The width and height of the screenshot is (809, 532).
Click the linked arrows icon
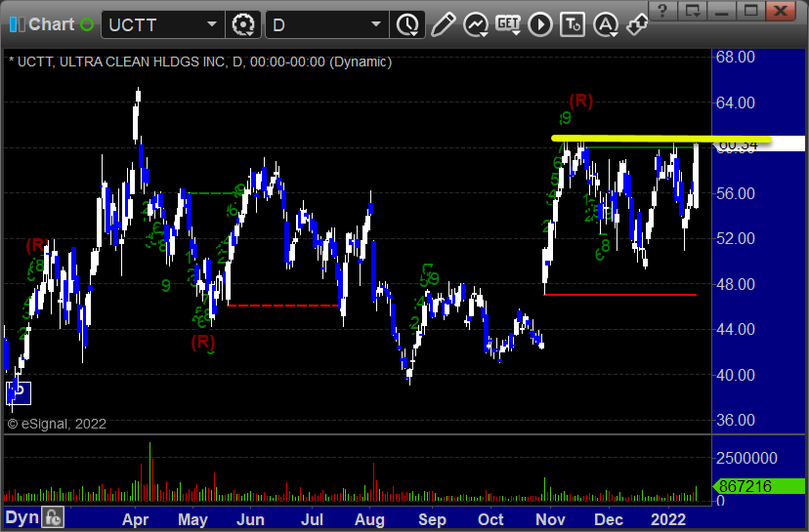pyautogui.click(x=637, y=23)
